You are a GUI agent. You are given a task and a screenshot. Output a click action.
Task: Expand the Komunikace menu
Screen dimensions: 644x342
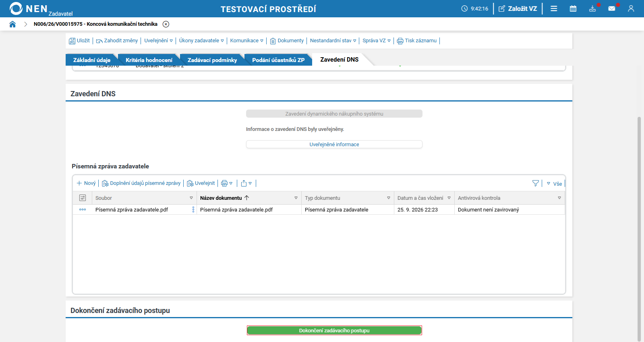[247, 41]
